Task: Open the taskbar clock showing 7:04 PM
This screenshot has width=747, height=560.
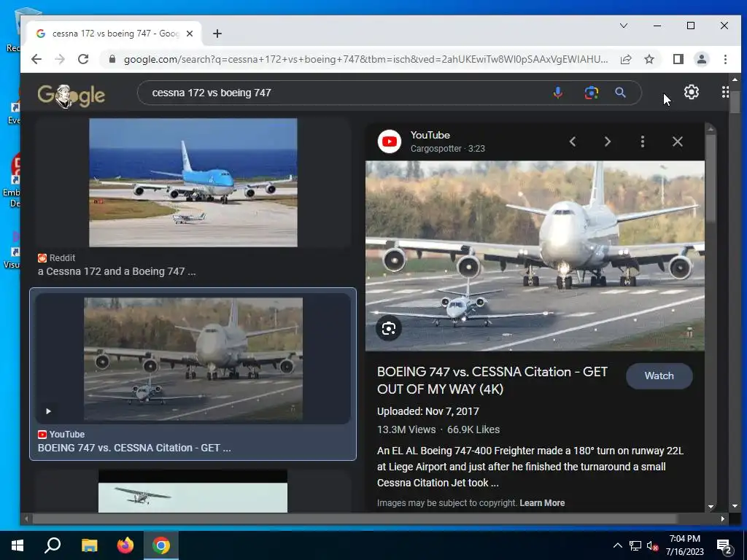Action: pyautogui.click(x=684, y=545)
